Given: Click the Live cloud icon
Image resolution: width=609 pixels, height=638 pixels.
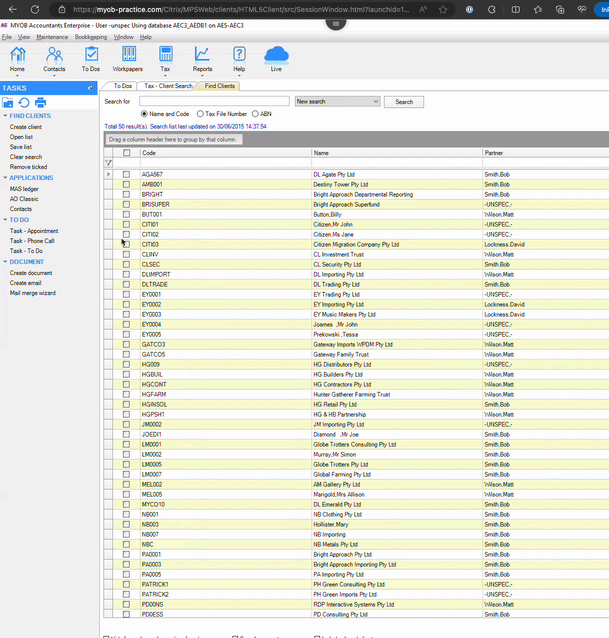Looking at the screenshot, I should coord(276,55).
